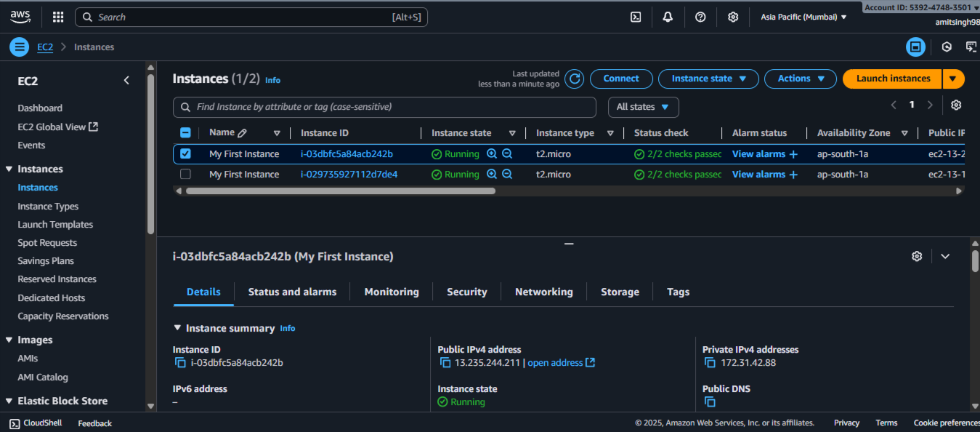This screenshot has height=432, width=980.
Task: Collapse the Images sidebar section
Action: click(9, 340)
